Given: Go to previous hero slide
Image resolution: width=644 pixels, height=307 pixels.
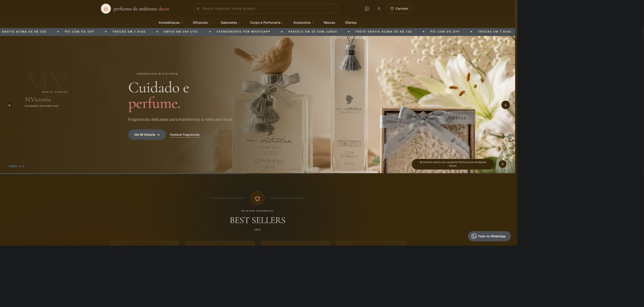Looking at the screenshot, I should point(9,105).
